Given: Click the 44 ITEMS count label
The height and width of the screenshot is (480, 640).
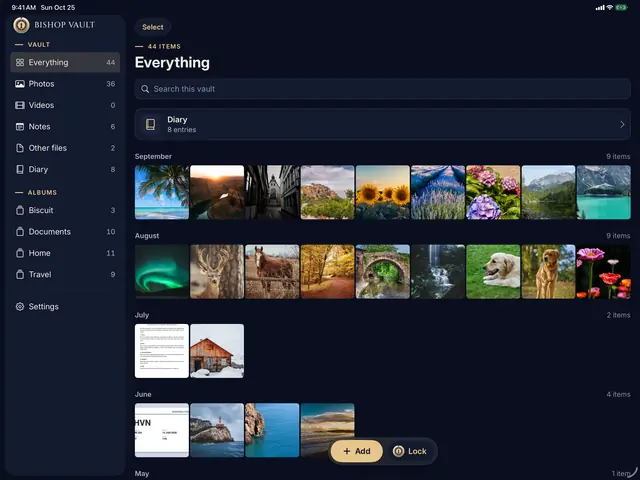Looking at the screenshot, I should coord(164,47).
